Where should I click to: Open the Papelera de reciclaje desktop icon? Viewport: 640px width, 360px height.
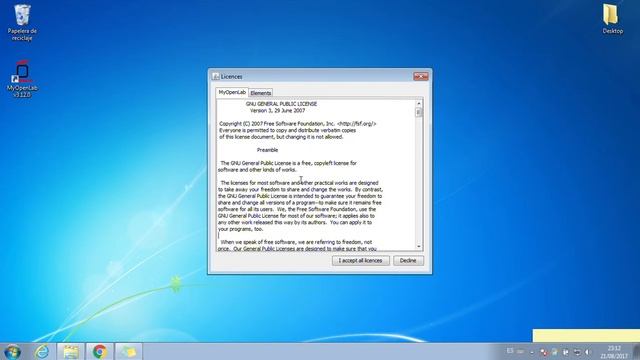tap(22, 22)
